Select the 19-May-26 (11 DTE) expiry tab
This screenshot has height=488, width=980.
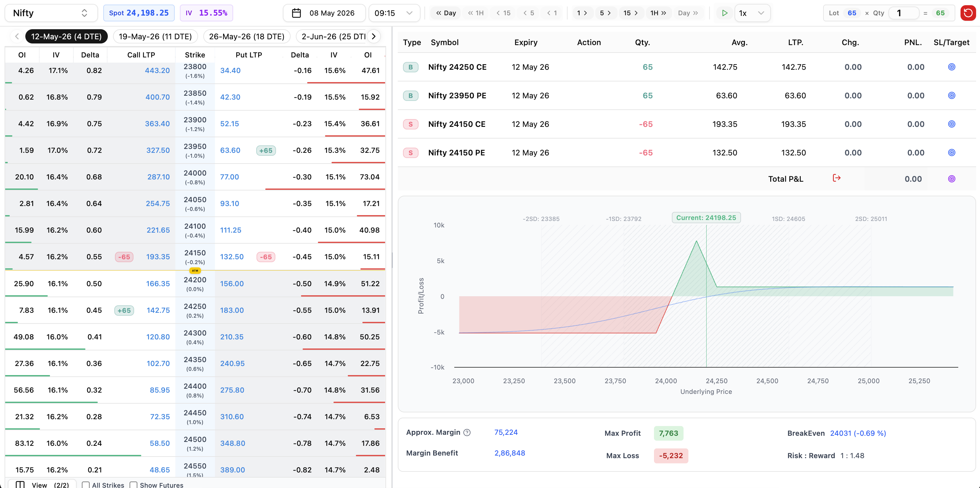click(x=155, y=36)
